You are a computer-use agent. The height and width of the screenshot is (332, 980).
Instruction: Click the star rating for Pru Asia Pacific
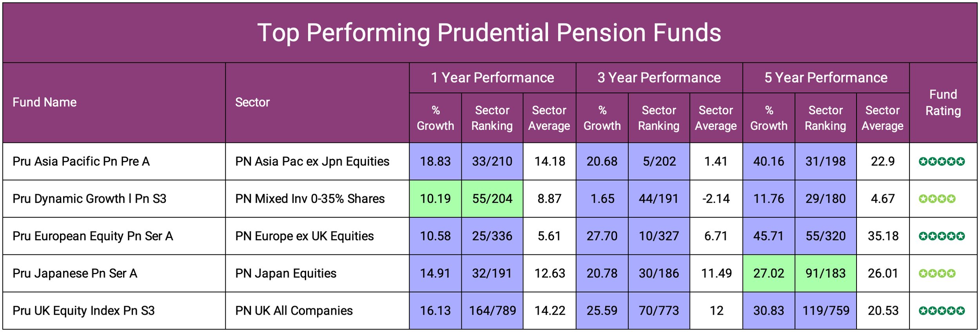click(x=941, y=161)
